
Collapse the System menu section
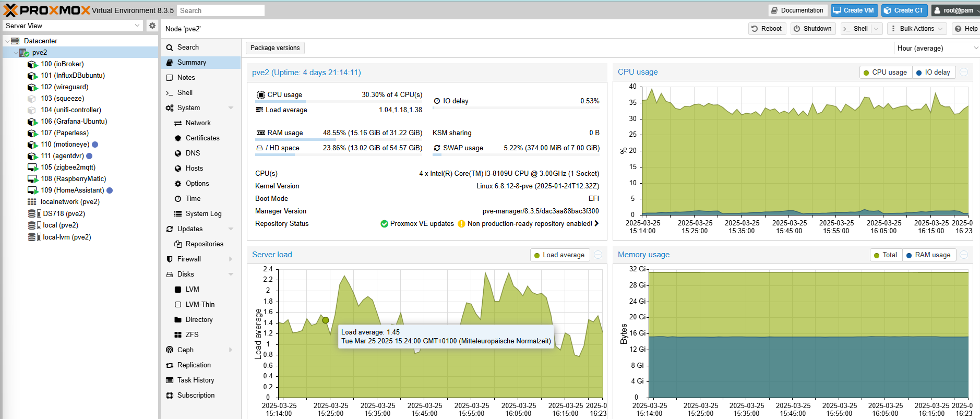click(x=231, y=108)
